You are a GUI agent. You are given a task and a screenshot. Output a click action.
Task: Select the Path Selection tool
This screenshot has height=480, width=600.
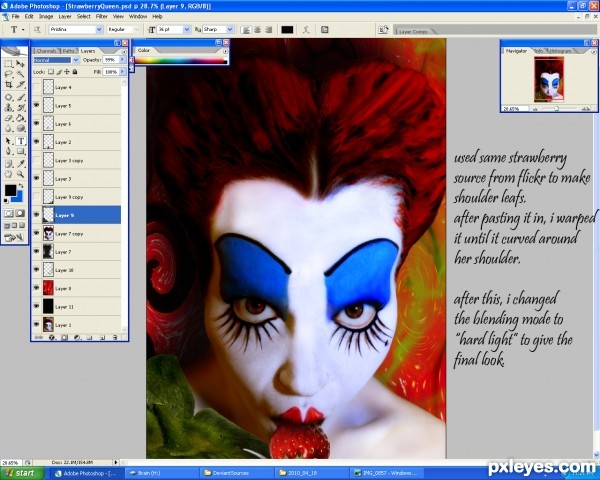click(x=8, y=141)
